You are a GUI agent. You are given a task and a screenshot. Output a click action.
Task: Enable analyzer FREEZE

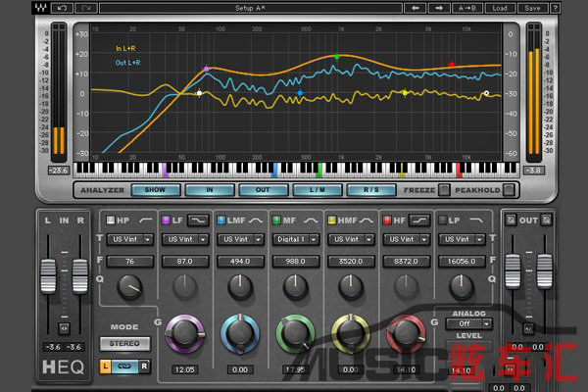[x=444, y=190]
